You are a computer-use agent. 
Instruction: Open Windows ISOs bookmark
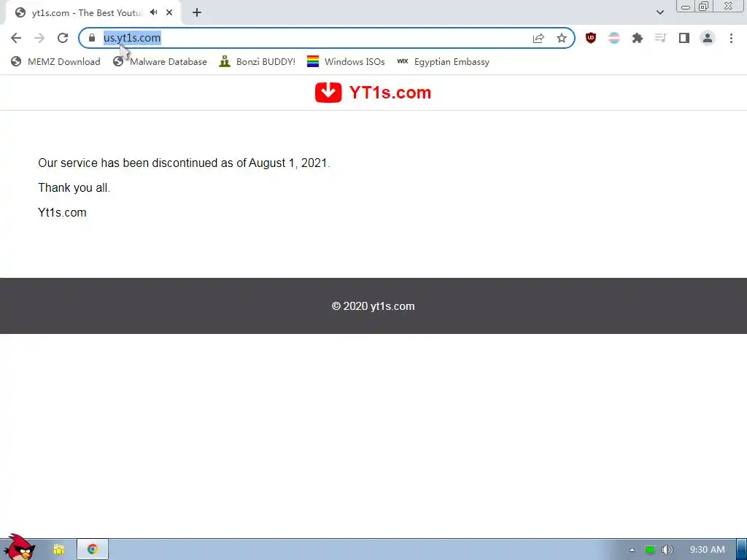(x=346, y=61)
